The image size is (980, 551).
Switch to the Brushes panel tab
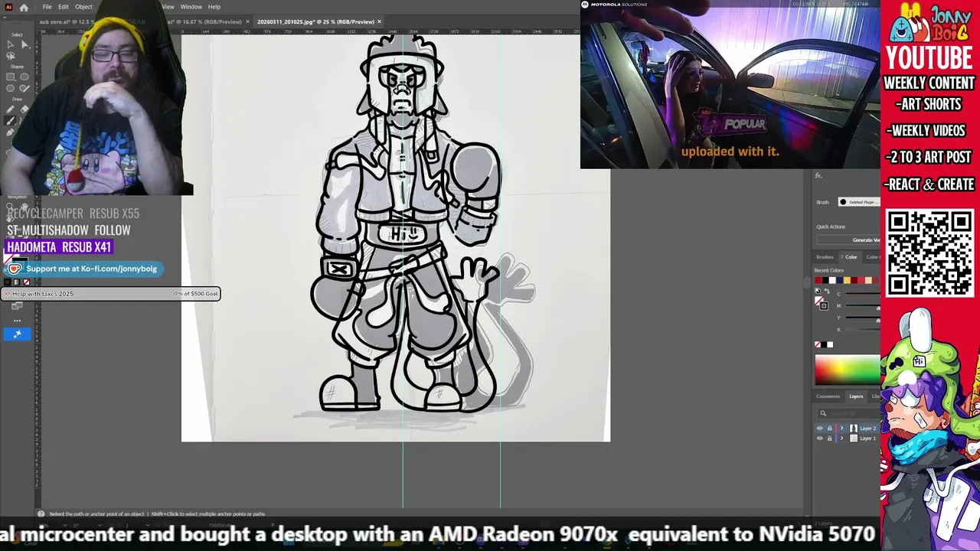pyautogui.click(x=825, y=257)
